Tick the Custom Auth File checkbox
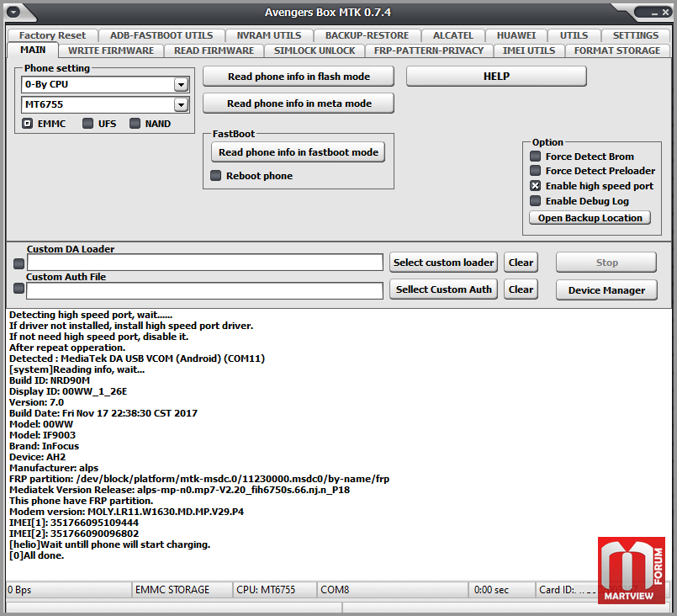This screenshot has width=677, height=616. [x=19, y=288]
